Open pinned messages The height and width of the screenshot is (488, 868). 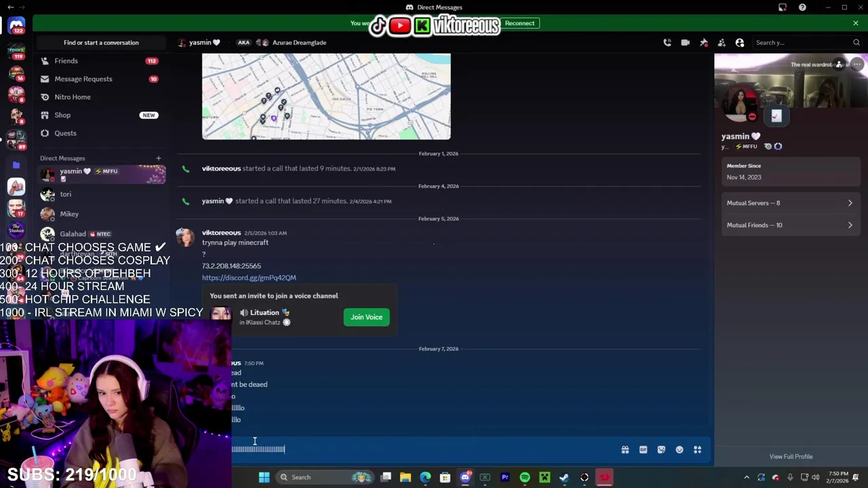point(704,43)
